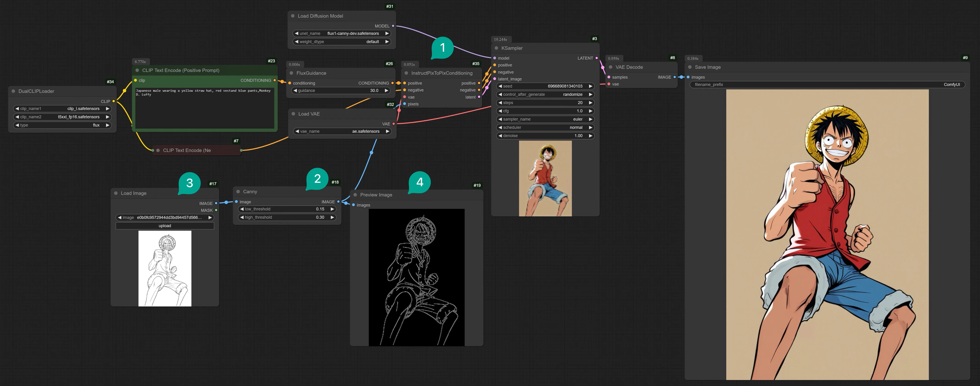Click the teal marker numbered 3
This screenshot has width=980, height=386.
point(189,183)
